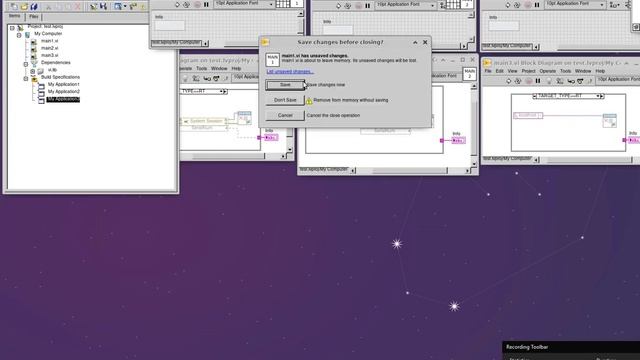Select My Application1 build specification
Screen dimensions: 640x360
click(63, 84)
